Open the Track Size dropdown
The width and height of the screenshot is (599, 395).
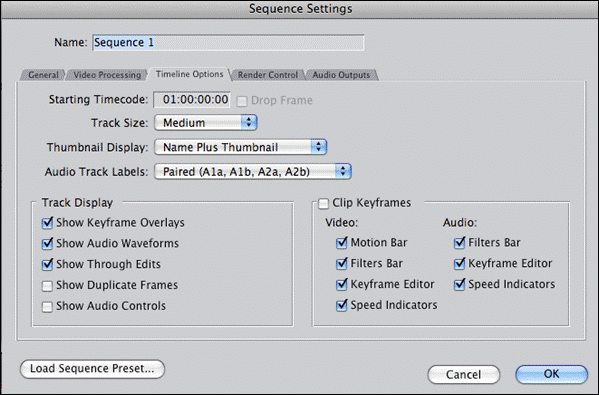(206, 123)
